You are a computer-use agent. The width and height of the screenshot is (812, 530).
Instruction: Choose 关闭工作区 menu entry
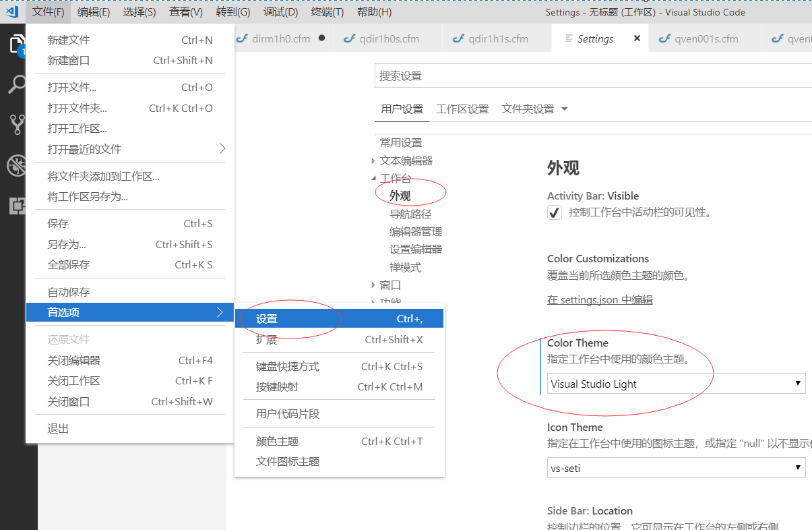(x=130, y=380)
